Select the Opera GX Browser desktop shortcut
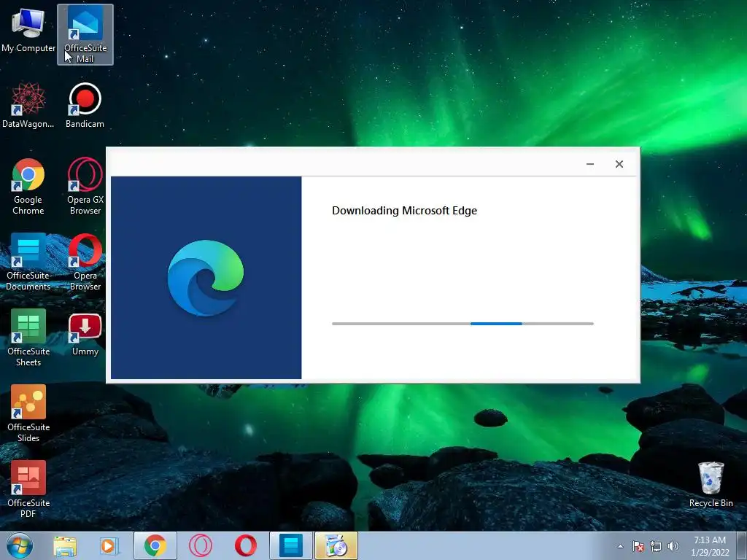This screenshot has height=560, width=747. [85, 186]
